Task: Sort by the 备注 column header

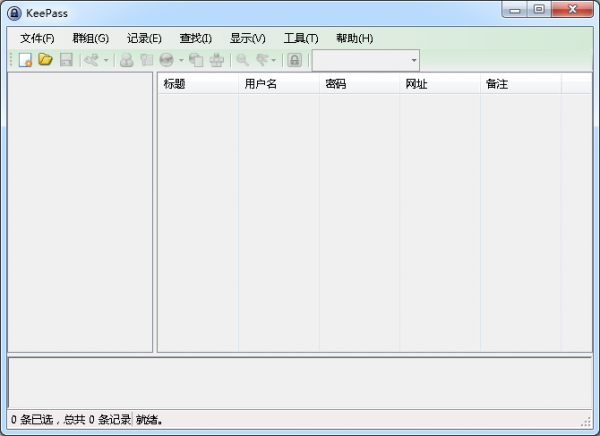Action: [520, 84]
